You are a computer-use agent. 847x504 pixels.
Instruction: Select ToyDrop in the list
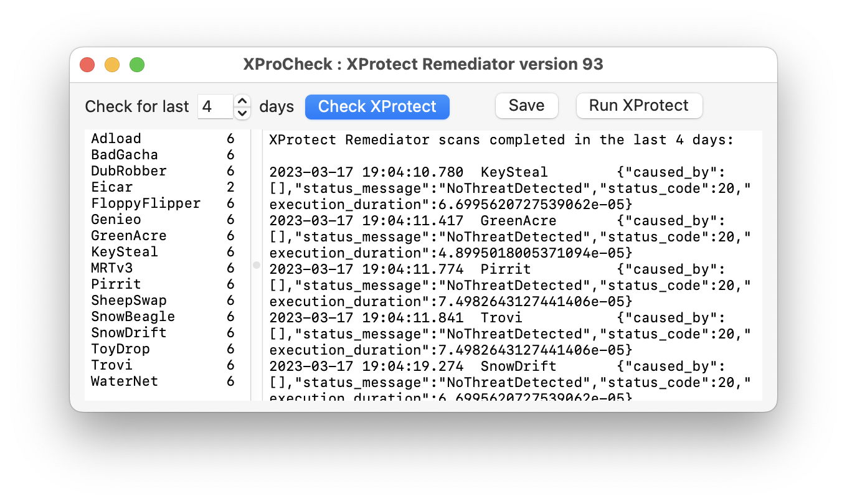coord(121,349)
